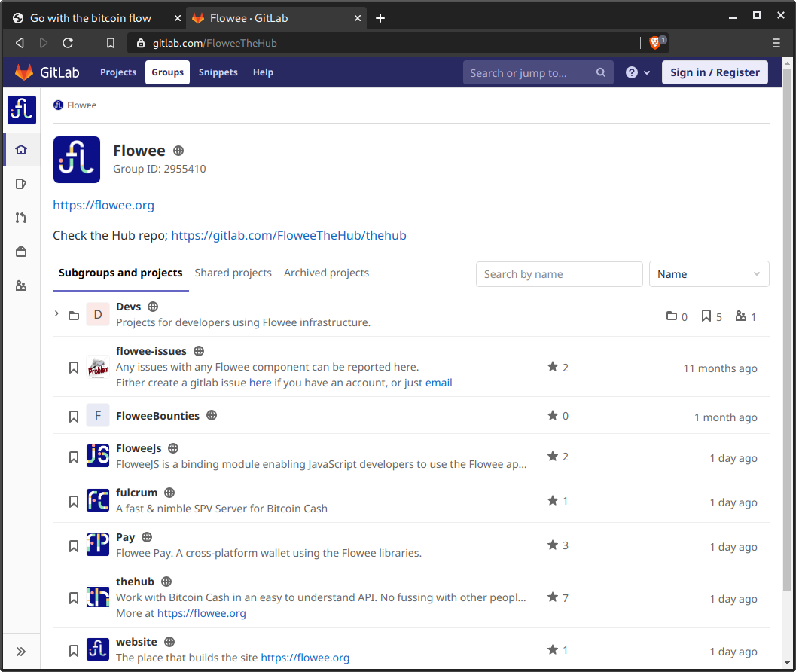796x672 pixels.
Task: Open the thehub project title
Action: (135, 582)
